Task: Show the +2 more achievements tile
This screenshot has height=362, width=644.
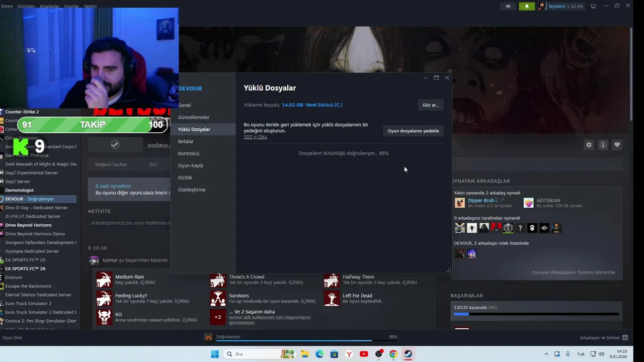Action: pos(218,317)
